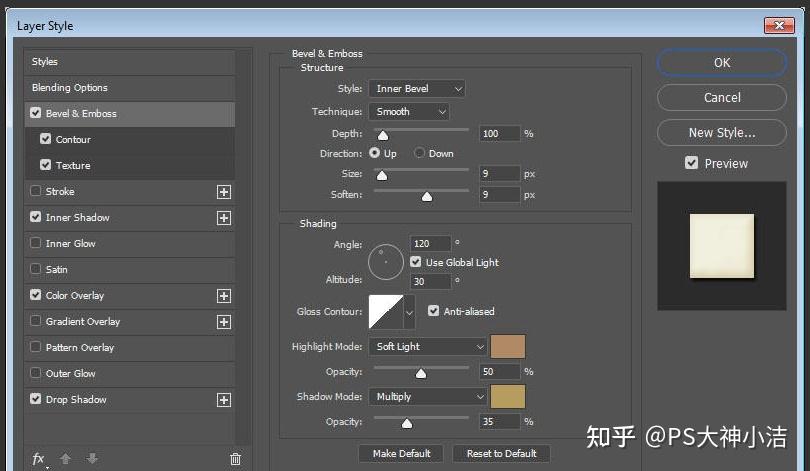Toggle the Preview checkbox
Image resolution: width=810 pixels, height=471 pixels.
point(691,163)
